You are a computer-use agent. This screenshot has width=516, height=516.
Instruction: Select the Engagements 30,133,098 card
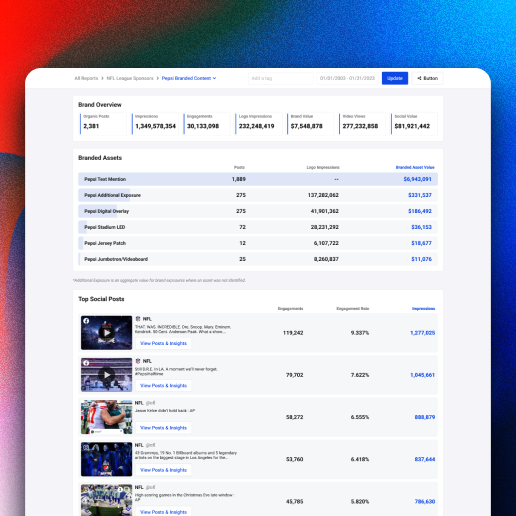(x=207, y=124)
